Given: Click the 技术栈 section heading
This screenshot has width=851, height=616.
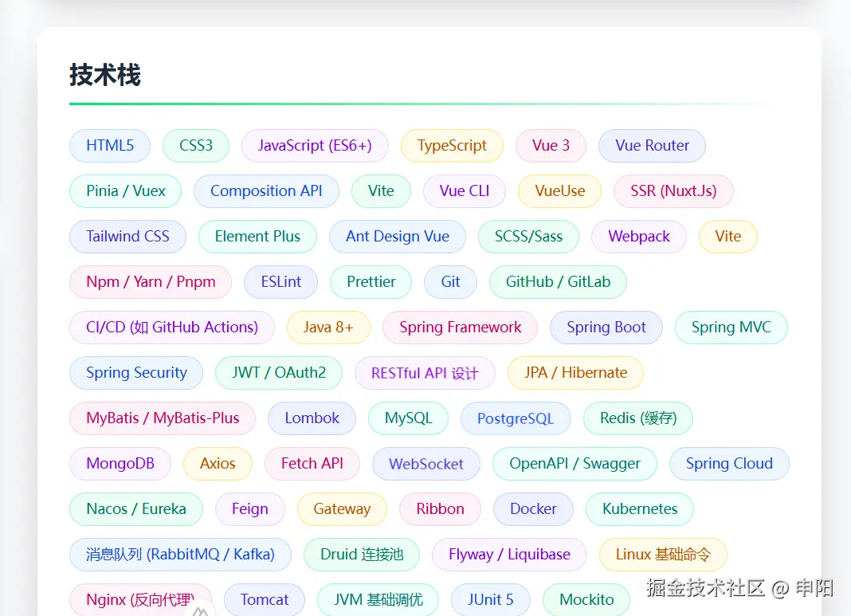Looking at the screenshot, I should coord(105,75).
